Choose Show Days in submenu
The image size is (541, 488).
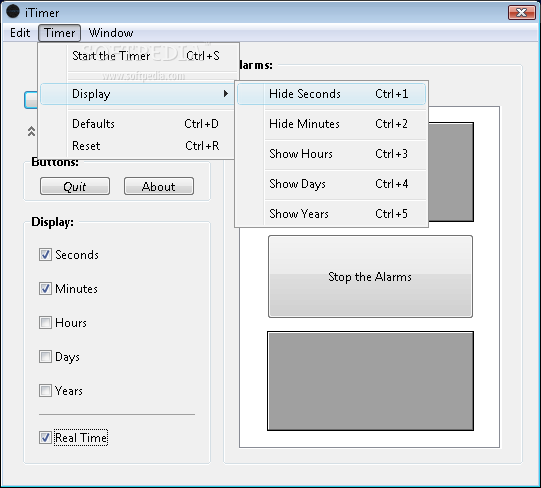click(331, 184)
